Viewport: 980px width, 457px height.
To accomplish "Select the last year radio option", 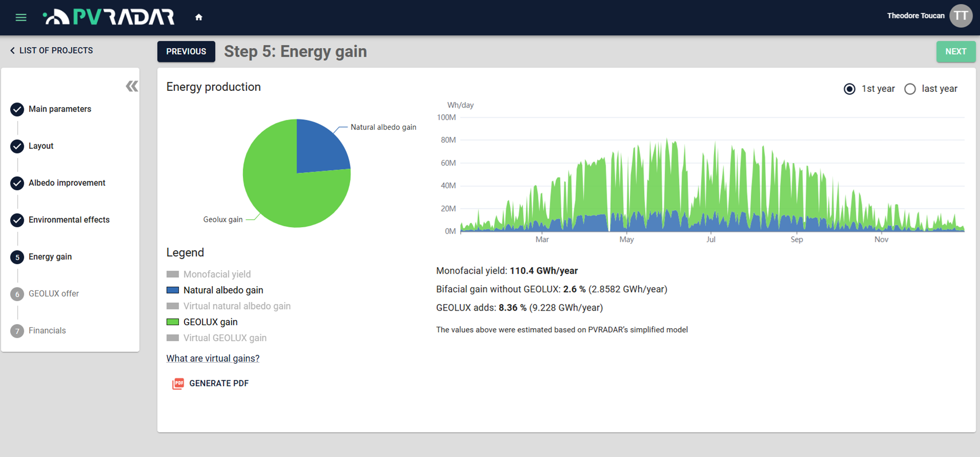I will pyautogui.click(x=910, y=89).
